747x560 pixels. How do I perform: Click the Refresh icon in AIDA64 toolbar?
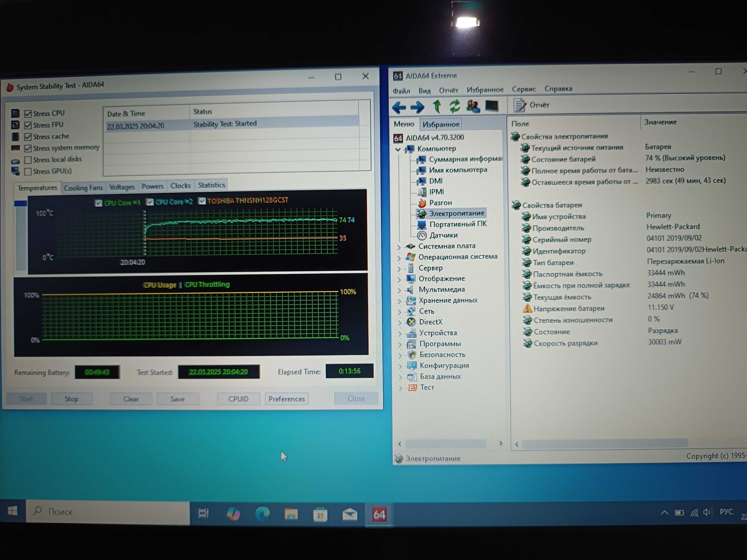(455, 106)
